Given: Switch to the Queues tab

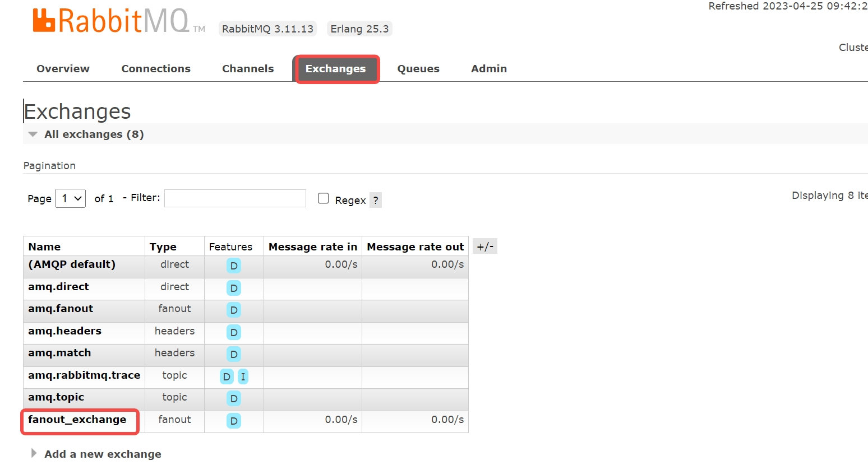Looking at the screenshot, I should coord(418,69).
